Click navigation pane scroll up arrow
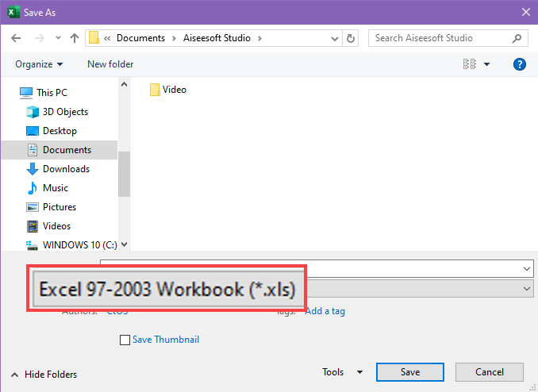The width and height of the screenshot is (538, 392). pyautogui.click(x=125, y=84)
